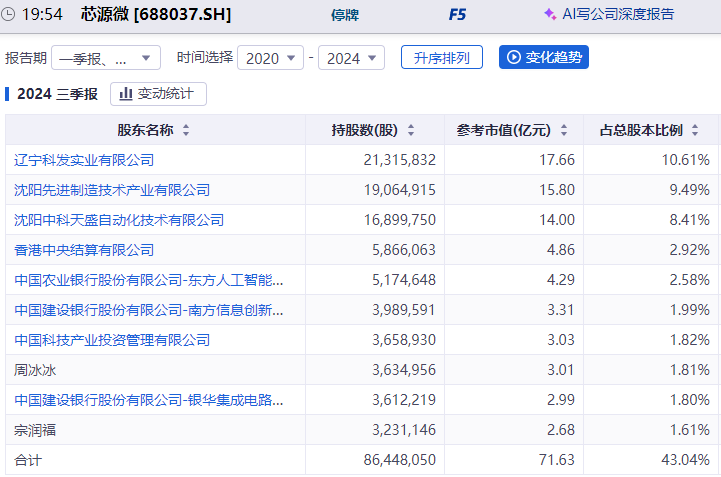The image size is (721, 477).
Task: Click percentage 10.61%
Action: tap(686, 160)
